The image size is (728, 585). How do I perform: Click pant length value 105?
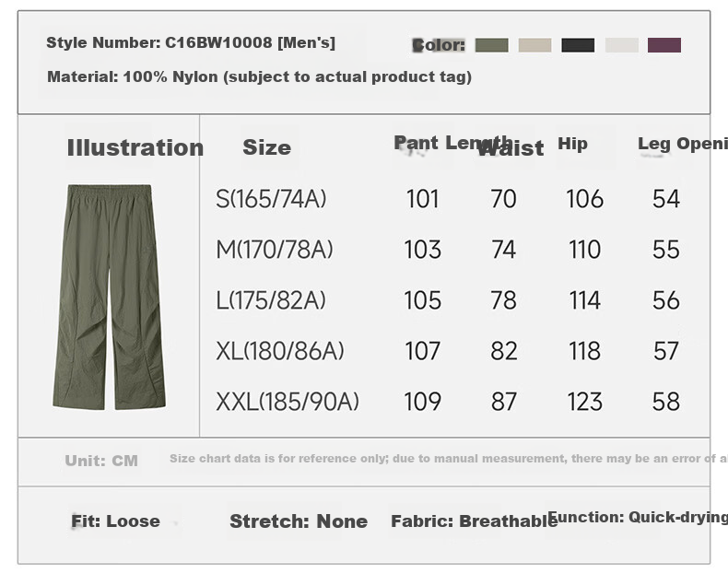click(x=422, y=300)
